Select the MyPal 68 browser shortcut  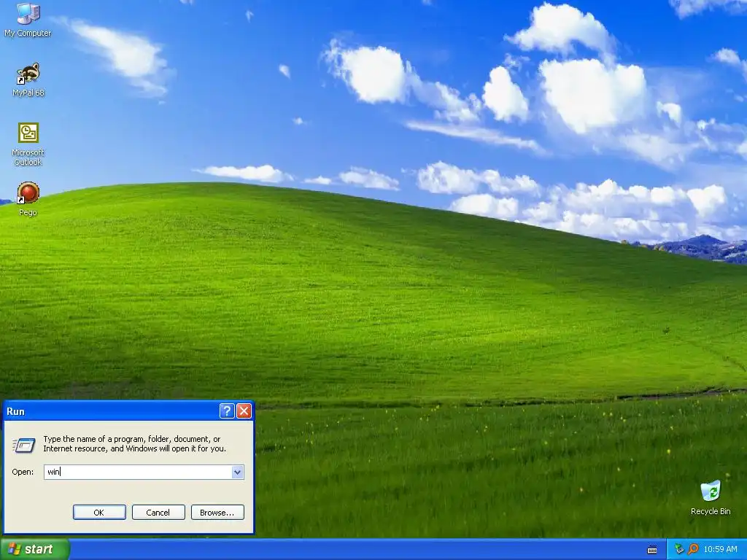28,79
